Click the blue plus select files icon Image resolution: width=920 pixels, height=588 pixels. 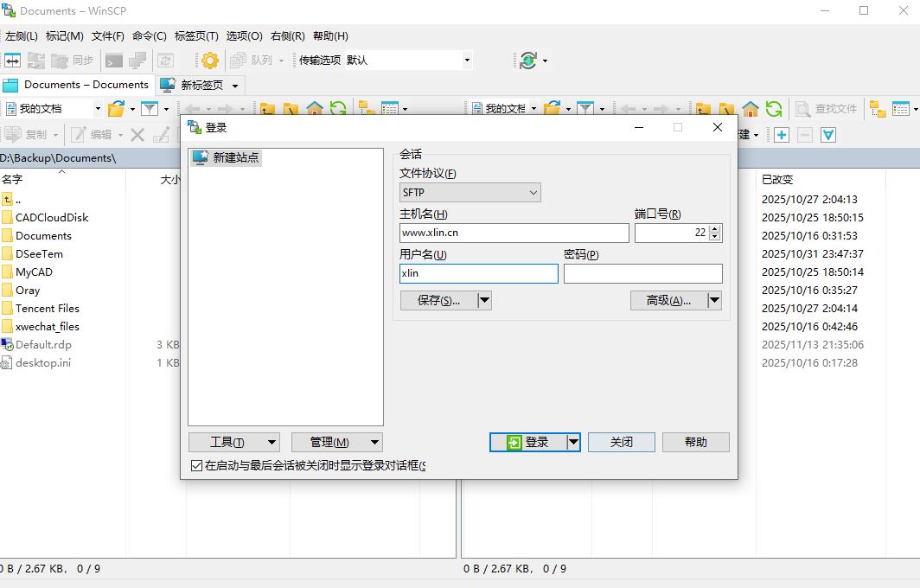click(782, 135)
